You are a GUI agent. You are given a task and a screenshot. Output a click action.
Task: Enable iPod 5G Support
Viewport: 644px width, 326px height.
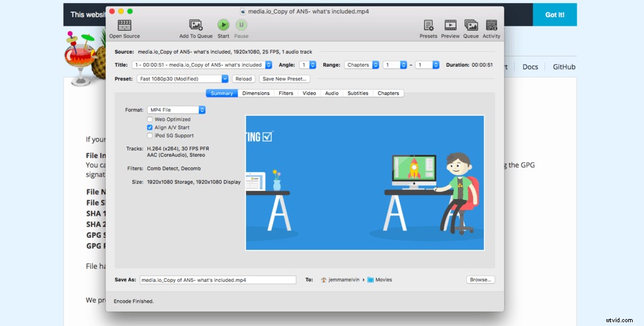point(150,136)
